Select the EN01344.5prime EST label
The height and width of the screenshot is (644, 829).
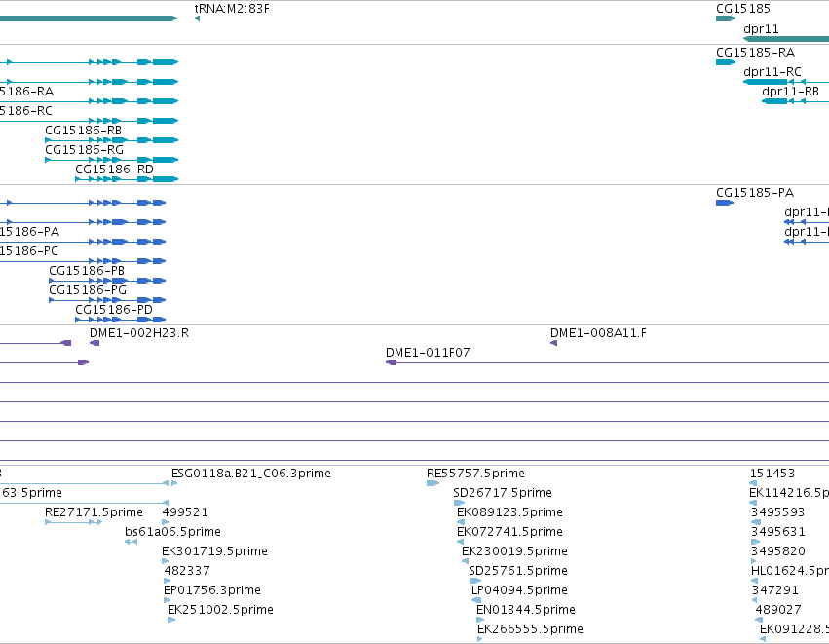(525, 610)
